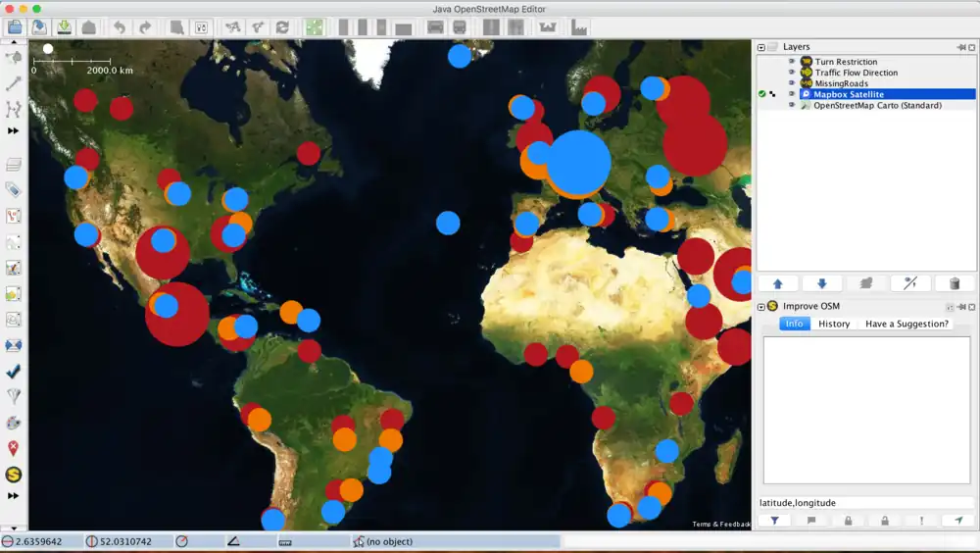
Task: Open the validator checkmark panel icon
Action: [x=14, y=372]
